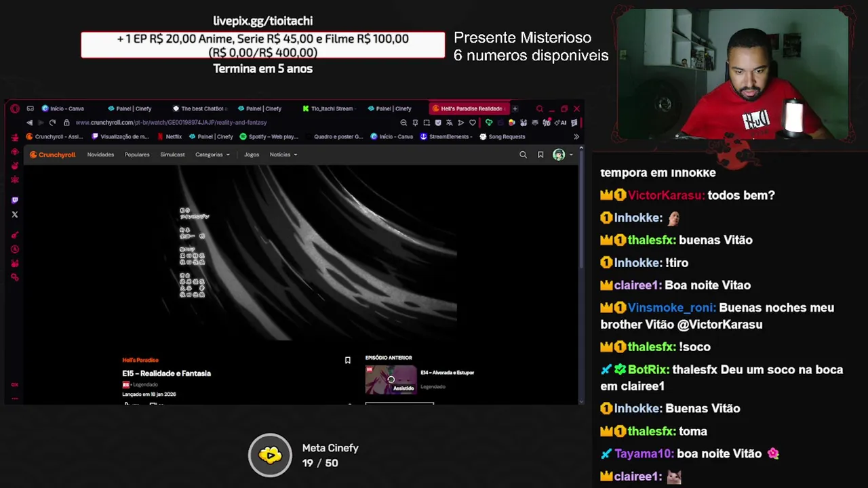
Task: Open the Notícias dropdown
Action: coord(283,155)
